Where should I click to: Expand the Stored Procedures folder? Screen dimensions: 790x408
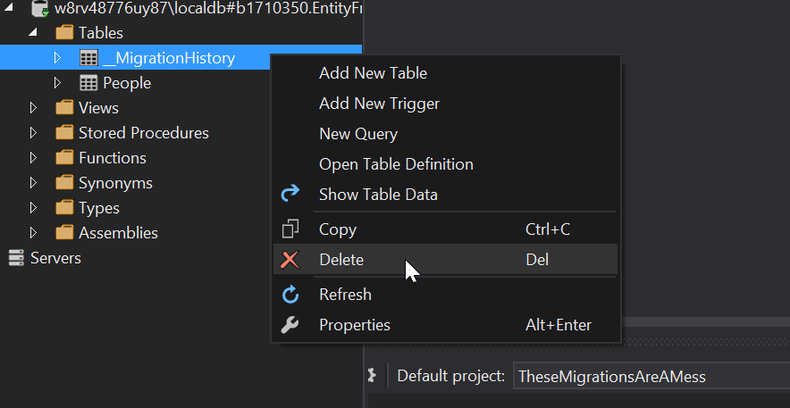[33, 133]
